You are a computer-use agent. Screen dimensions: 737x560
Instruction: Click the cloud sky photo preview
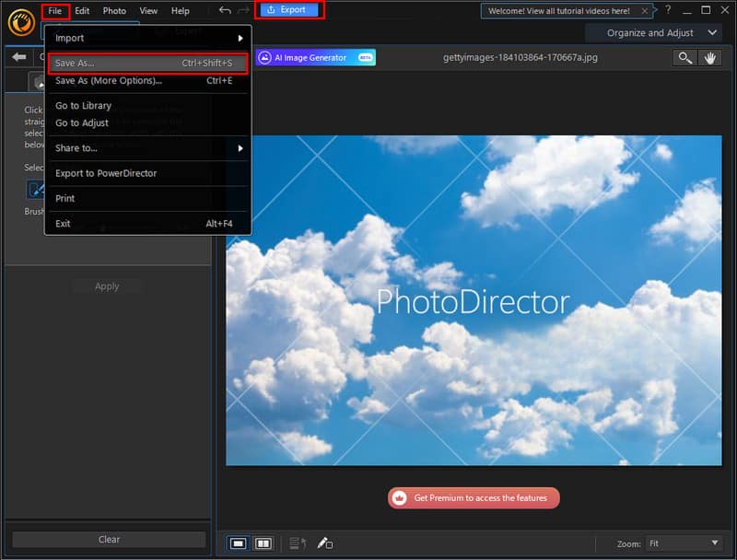[x=474, y=300]
